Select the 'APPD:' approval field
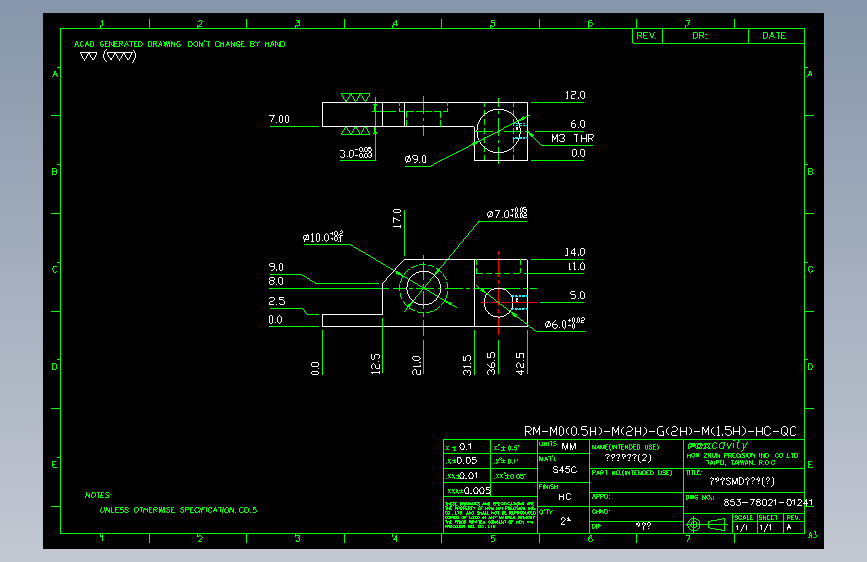 [x=636, y=499]
